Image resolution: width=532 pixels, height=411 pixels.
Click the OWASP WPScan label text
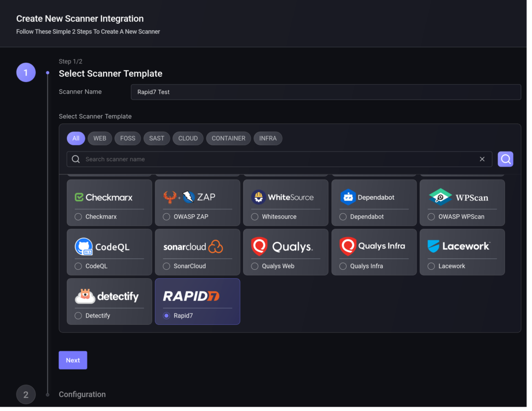[x=461, y=217]
